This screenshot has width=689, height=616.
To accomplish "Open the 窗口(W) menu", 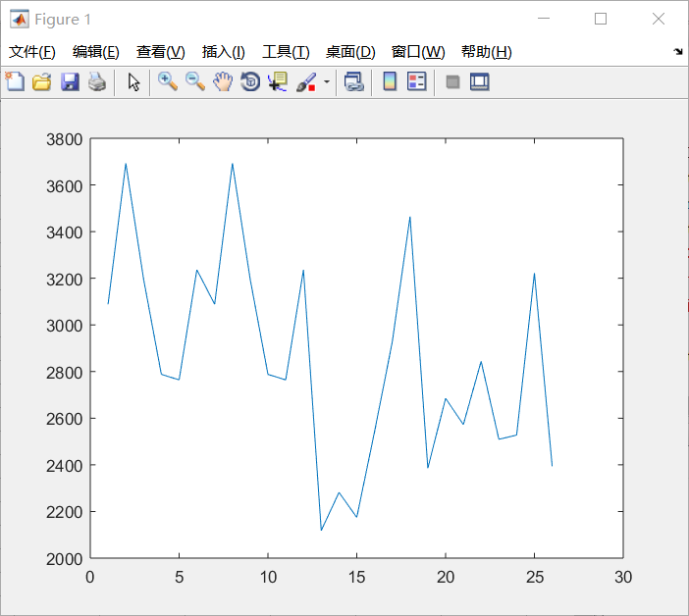I will coord(418,52).
